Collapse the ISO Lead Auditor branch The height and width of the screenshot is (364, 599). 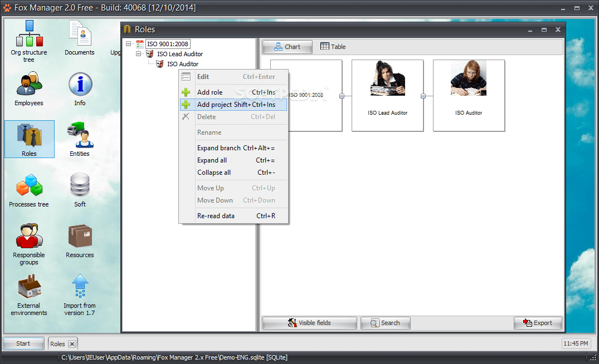click(139, 53)
